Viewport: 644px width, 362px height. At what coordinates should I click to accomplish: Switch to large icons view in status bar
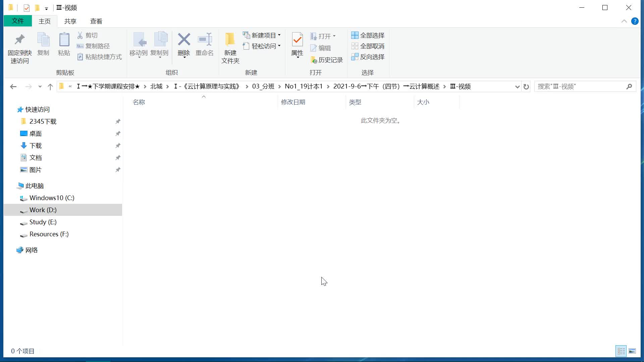pyautogui.click(x=632, y=351)
